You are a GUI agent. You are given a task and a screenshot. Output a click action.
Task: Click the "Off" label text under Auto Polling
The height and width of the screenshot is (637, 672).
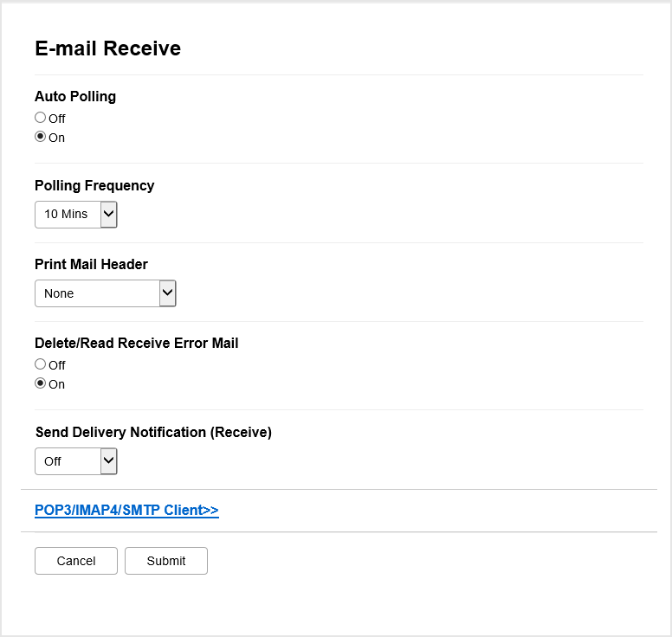(57, 119)
